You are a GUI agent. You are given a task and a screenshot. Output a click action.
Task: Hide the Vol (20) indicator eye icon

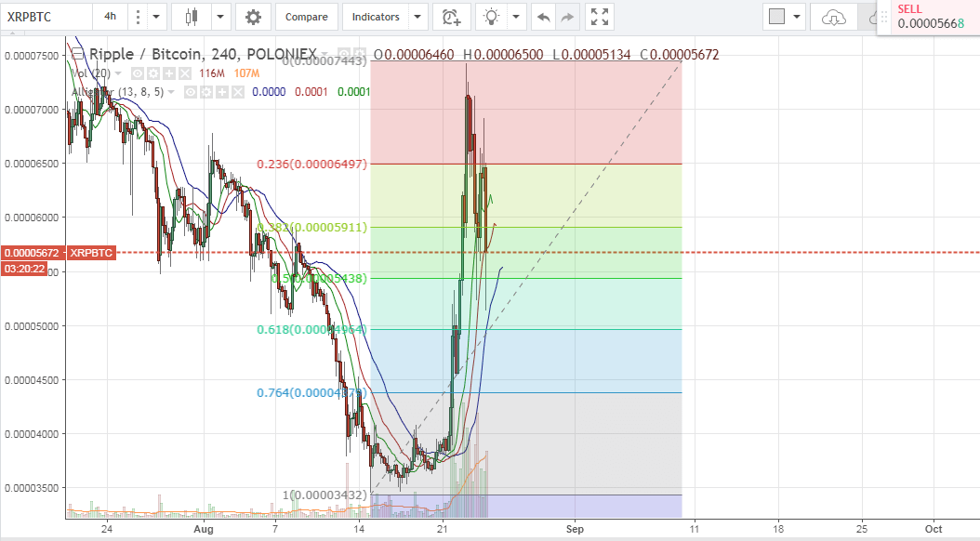137,73
